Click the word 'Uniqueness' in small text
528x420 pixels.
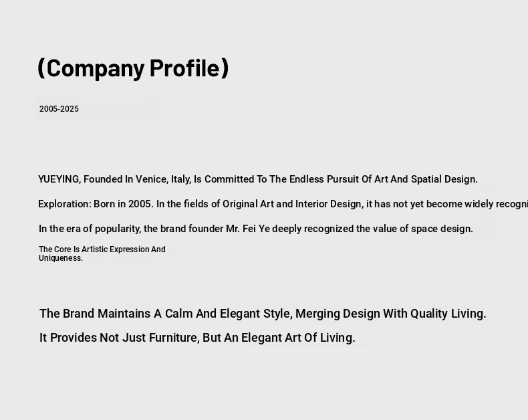tap(60, 258)
